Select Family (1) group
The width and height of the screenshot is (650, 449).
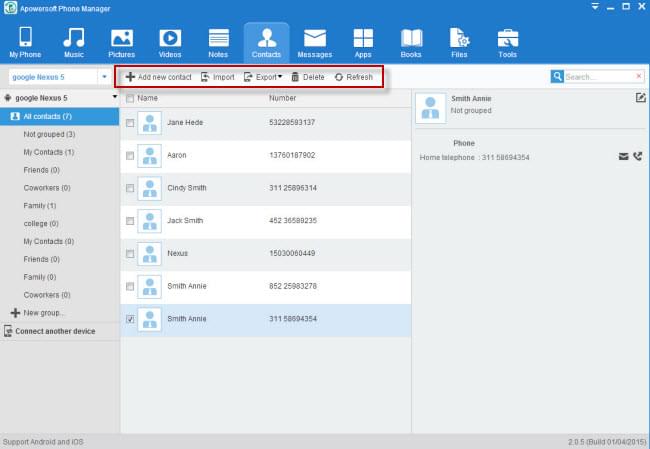[x=40, y=206]
